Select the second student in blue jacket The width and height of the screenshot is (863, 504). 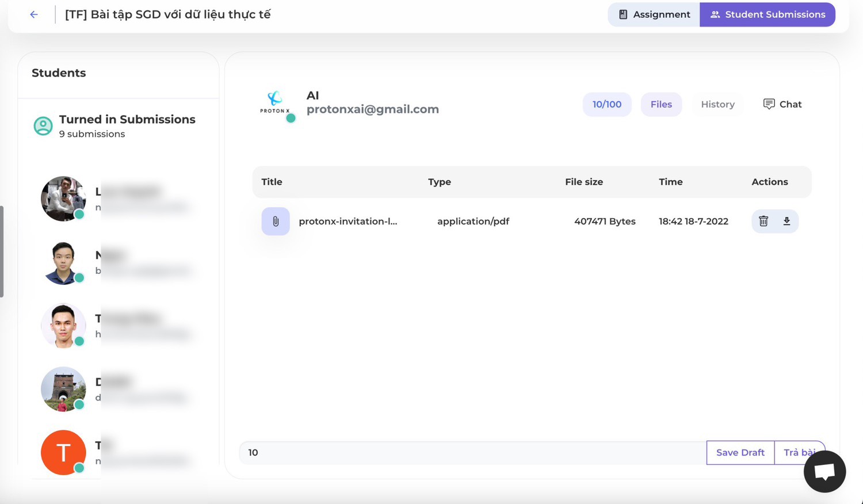[x=63, y=262]
